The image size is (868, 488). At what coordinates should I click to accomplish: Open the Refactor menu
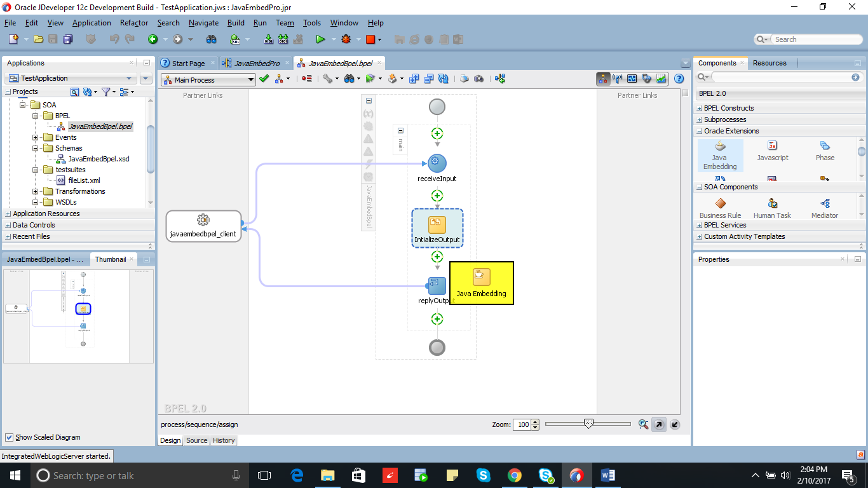134,22
